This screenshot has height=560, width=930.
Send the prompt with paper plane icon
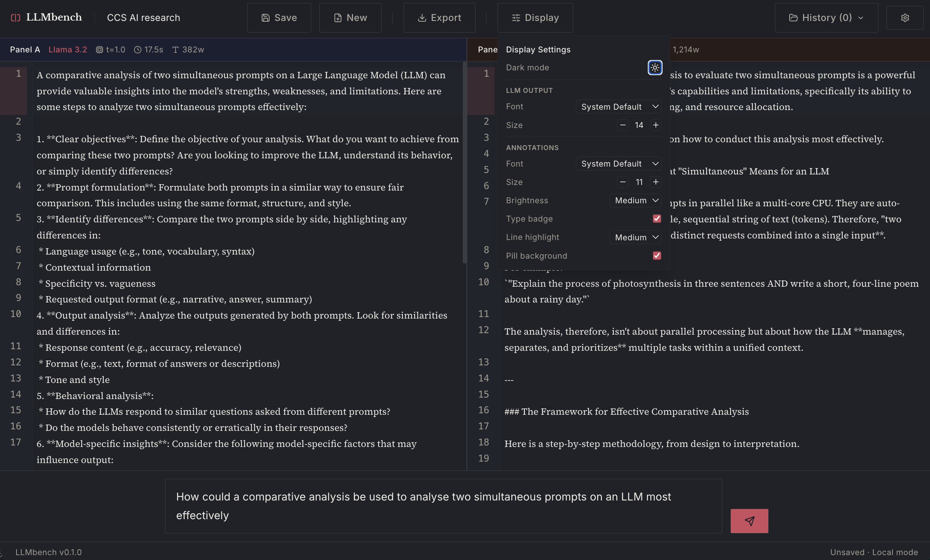[749, 521]
